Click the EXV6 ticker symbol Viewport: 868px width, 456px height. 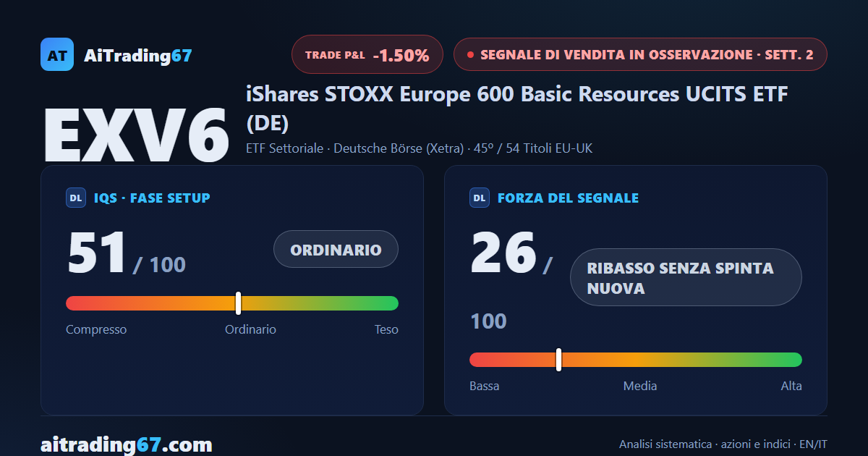[137, 135]
